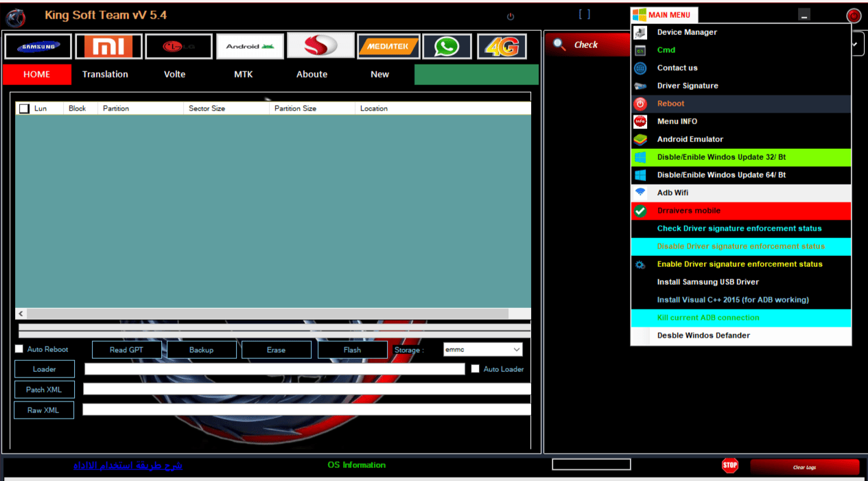The height and width of the screenshot is (481, 868).
Task: Click the Flash button
Action: pyautogui.click(x=352, y=350)
